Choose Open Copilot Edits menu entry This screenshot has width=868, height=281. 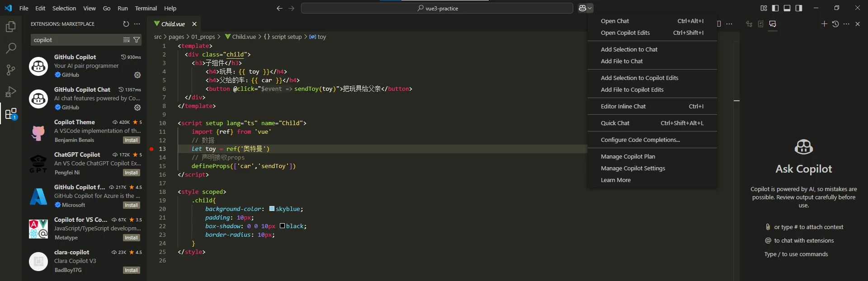(652, 33)
